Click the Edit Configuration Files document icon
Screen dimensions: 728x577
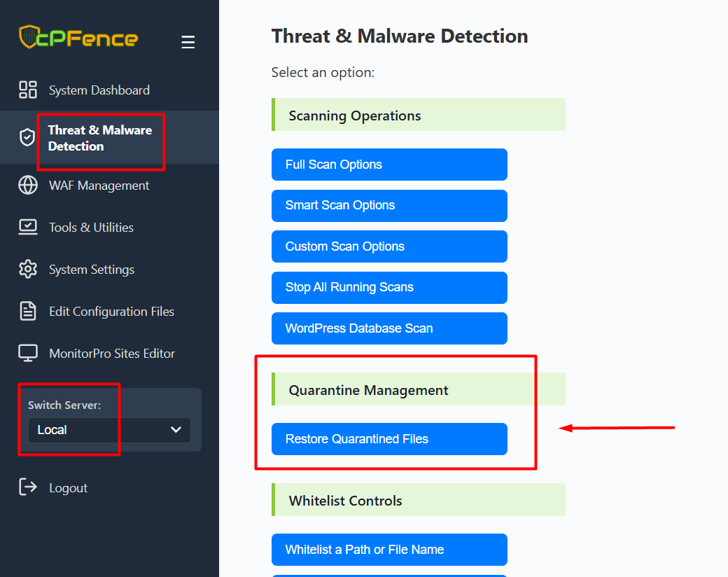click(x=28, y=311)
